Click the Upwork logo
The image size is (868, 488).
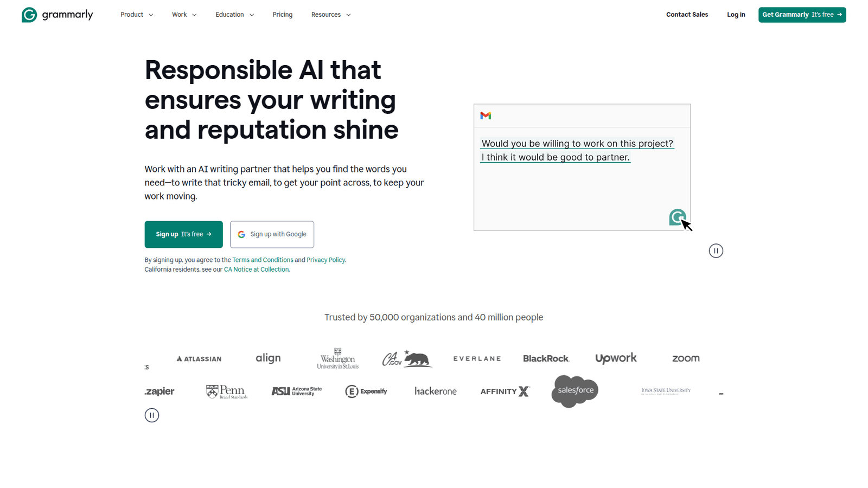(x=616, y=358)
